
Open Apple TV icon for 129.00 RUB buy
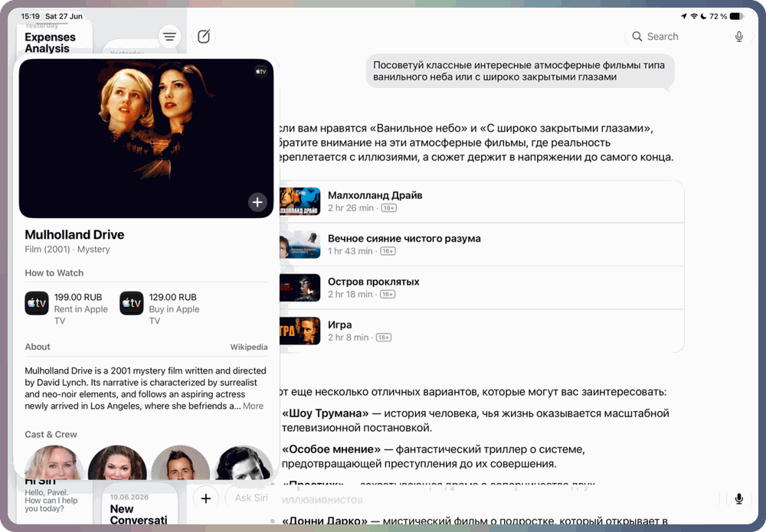click(132, 303)
